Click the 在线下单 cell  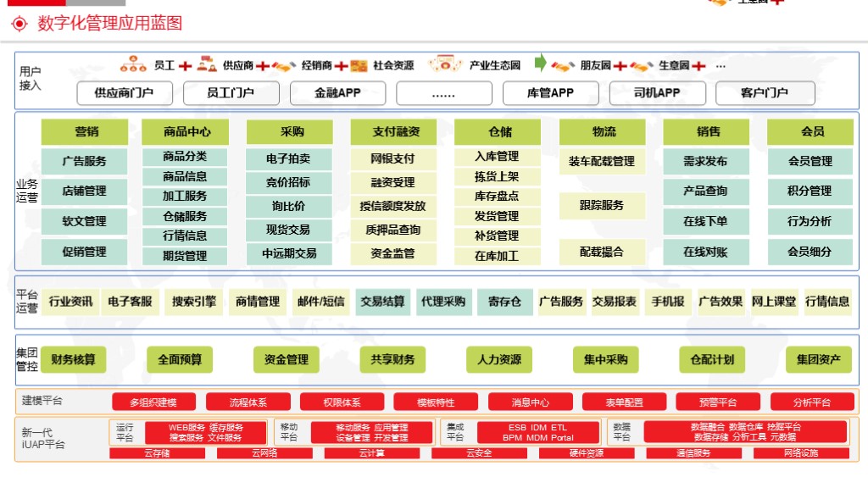point(706,221)
